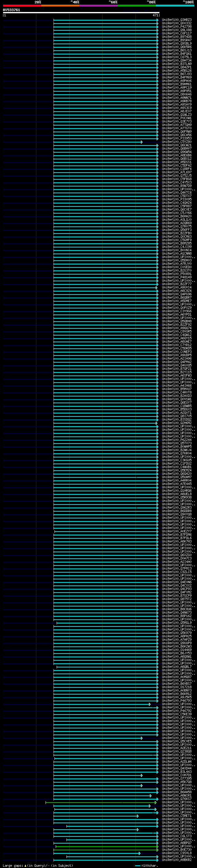Select hit UniRef100_Q00332

(x=176, y=23)
